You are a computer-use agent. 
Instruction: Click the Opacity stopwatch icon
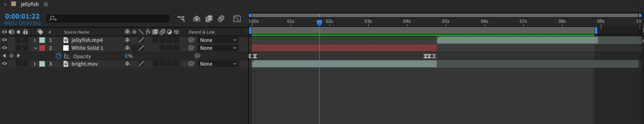click(58, 56)
